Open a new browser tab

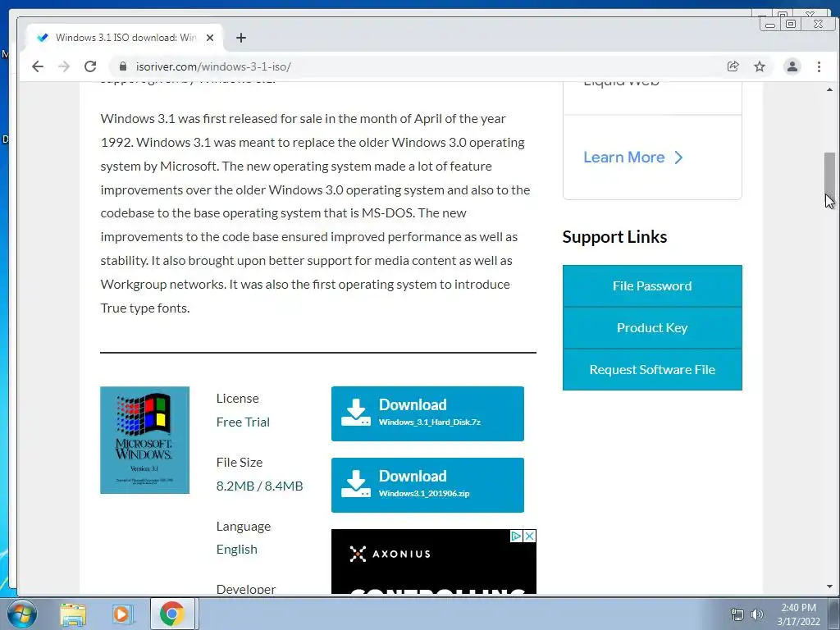click(x=241, y=38)
